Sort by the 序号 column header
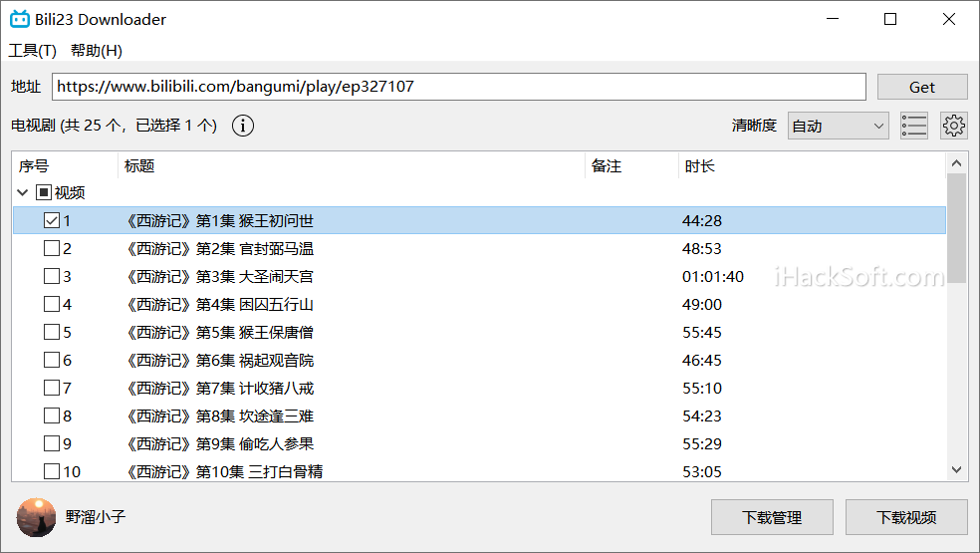 point(65,165)
